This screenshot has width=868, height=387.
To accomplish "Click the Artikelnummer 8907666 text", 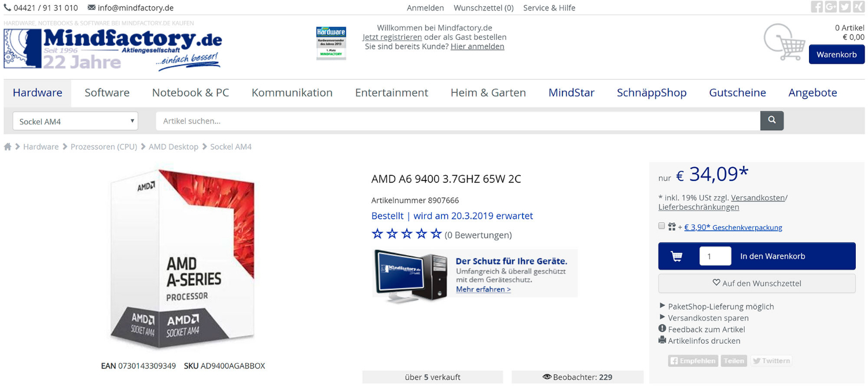I will pos(415,201).
